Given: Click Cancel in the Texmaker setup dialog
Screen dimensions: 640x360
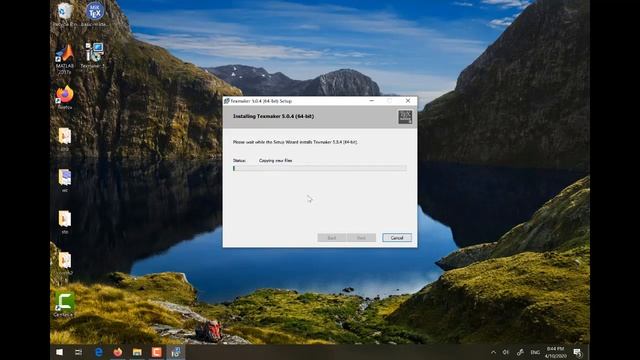Looking at the screenshot, I should click(397, 238).
